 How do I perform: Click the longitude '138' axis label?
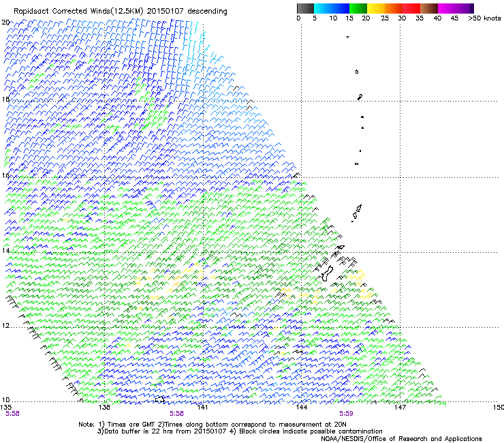pos(104,408)
